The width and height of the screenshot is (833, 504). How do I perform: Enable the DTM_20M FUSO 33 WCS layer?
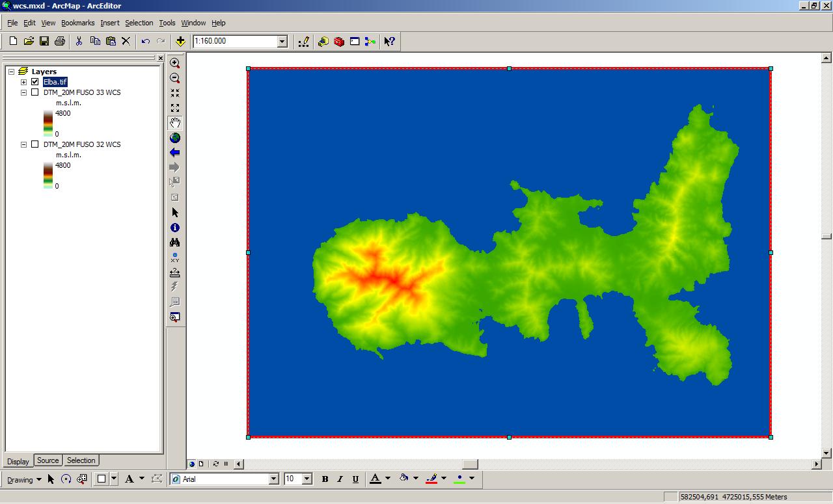[x=35, y=92]
